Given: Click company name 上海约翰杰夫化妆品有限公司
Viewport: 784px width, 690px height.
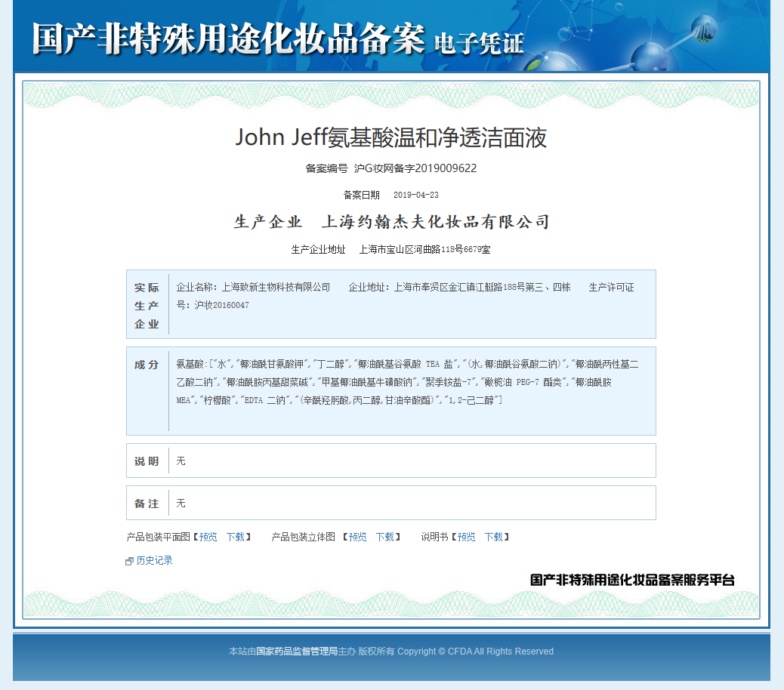Looking at the screenshot, I should click(436, 222).
